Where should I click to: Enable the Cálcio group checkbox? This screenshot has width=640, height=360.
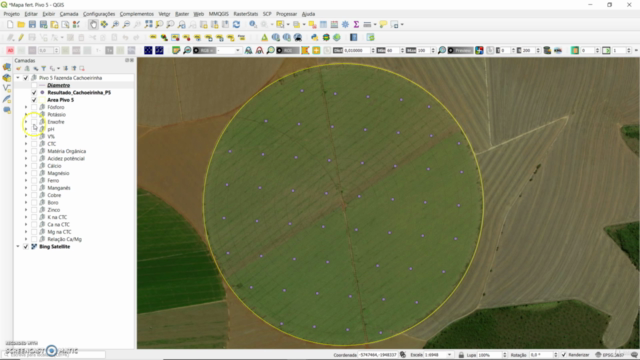point(34,166)
